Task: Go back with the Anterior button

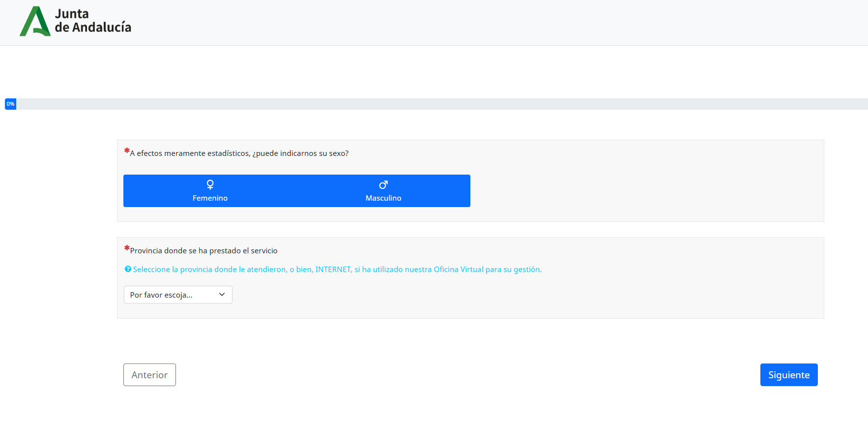Action: (x=149, y=375)
